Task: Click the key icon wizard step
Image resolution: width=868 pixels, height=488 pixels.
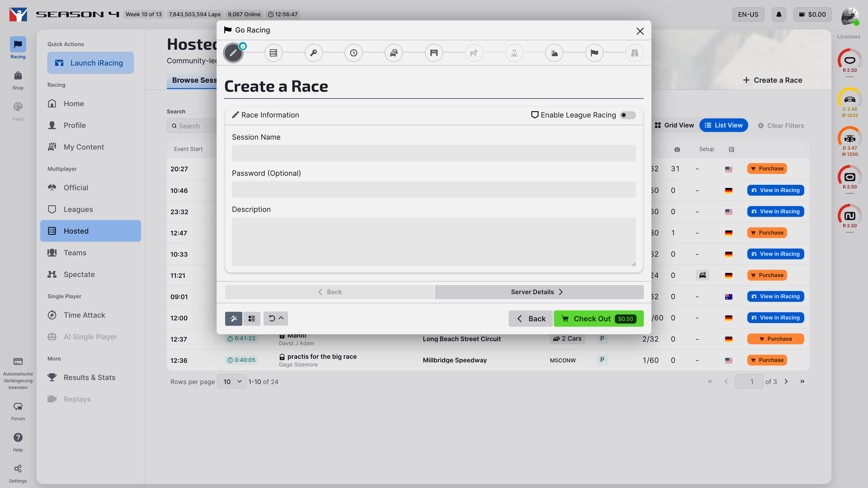Action: click(313, 53)
